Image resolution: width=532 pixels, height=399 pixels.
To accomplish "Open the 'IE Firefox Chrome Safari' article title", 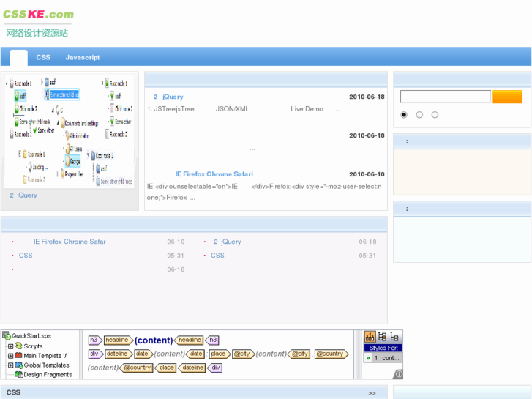I will [214, 174].
